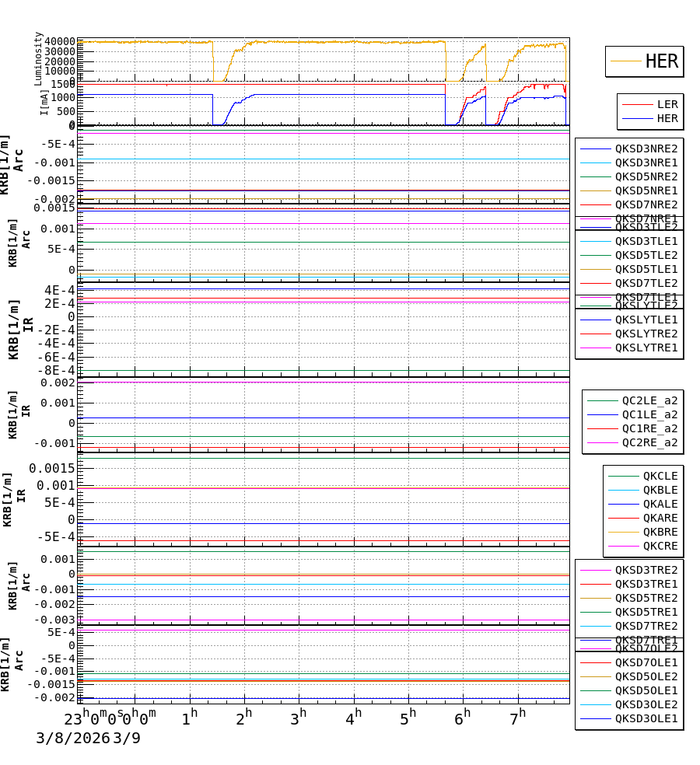Image resolution: width=700 pixels, height=765 pixels.
Task: Click the QKSD3NRE2 legend entry
Action: 646,148
